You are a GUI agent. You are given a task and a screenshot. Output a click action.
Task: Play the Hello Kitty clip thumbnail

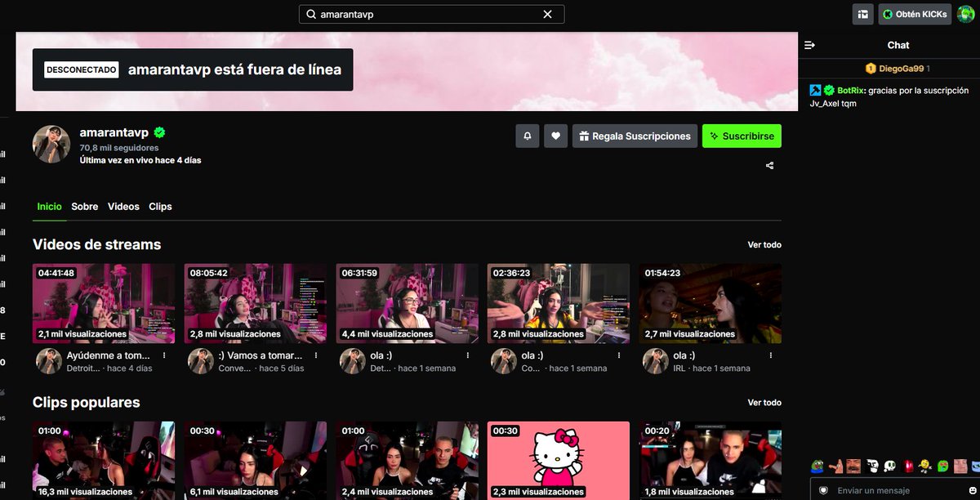(559, 461)
